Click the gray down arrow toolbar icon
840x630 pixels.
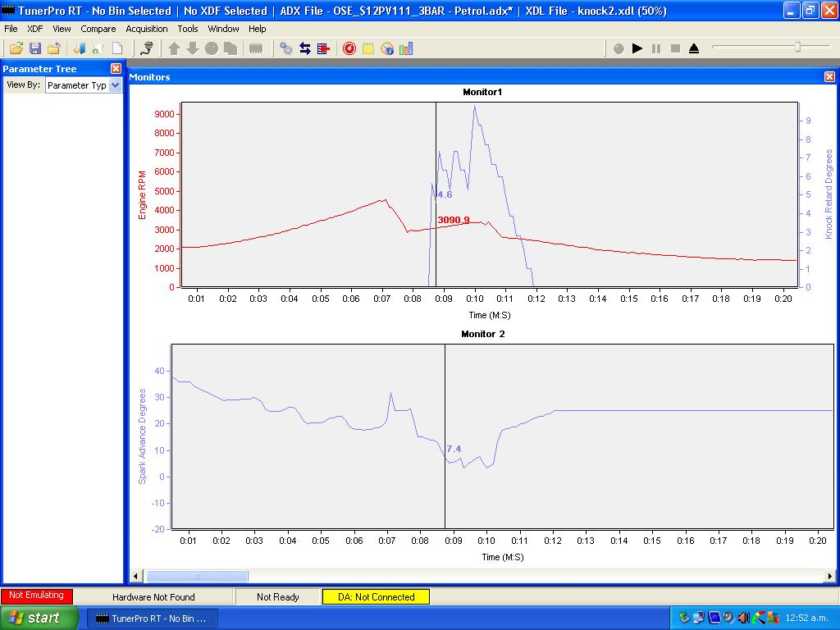tap(192, 48)
